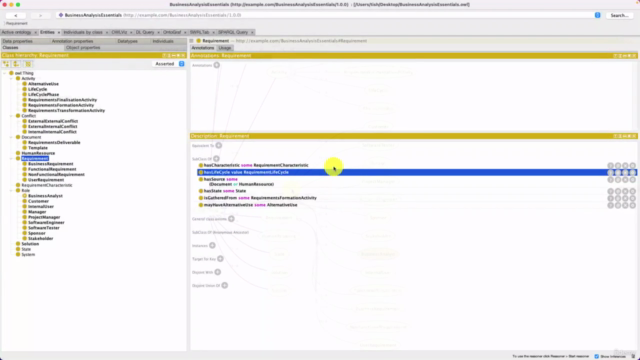Add a Target for Key entry
640x360 pixels.
coord(220,258)
